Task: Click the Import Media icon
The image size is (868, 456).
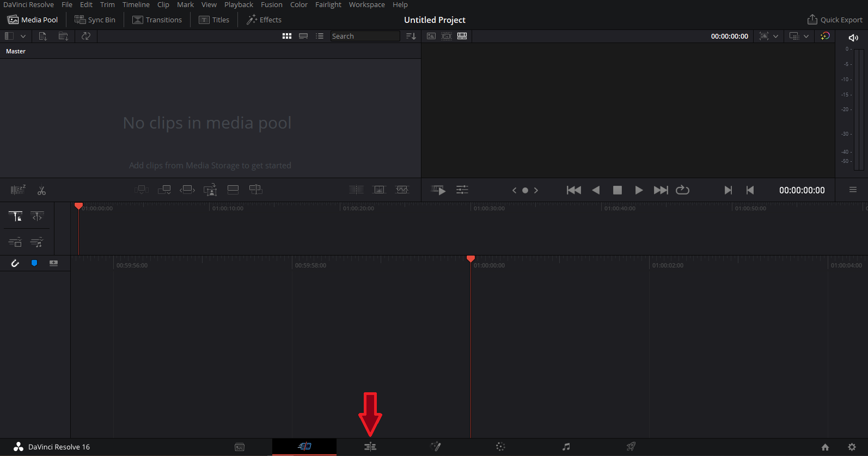Action: coord(42,36)
